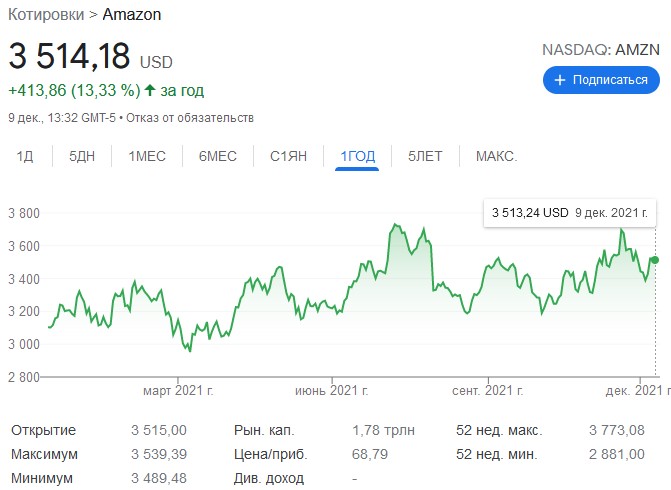Click the green price point marker on chart
Screen dimensions: 671x490
pos(655,260)
